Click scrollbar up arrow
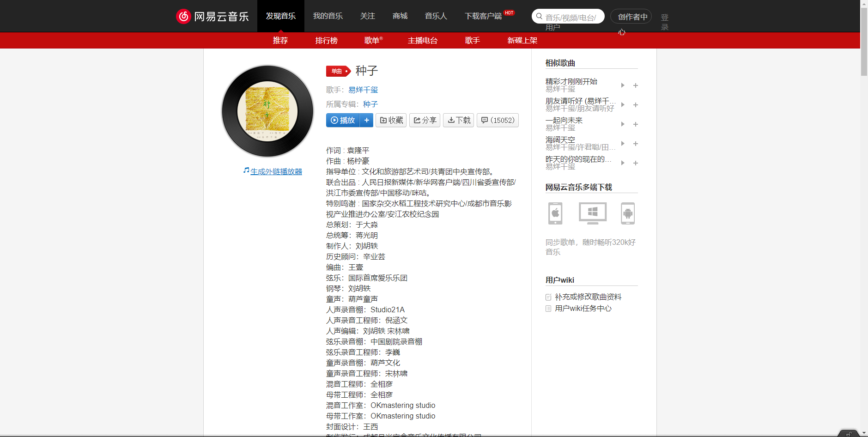 tap(864, 3)
